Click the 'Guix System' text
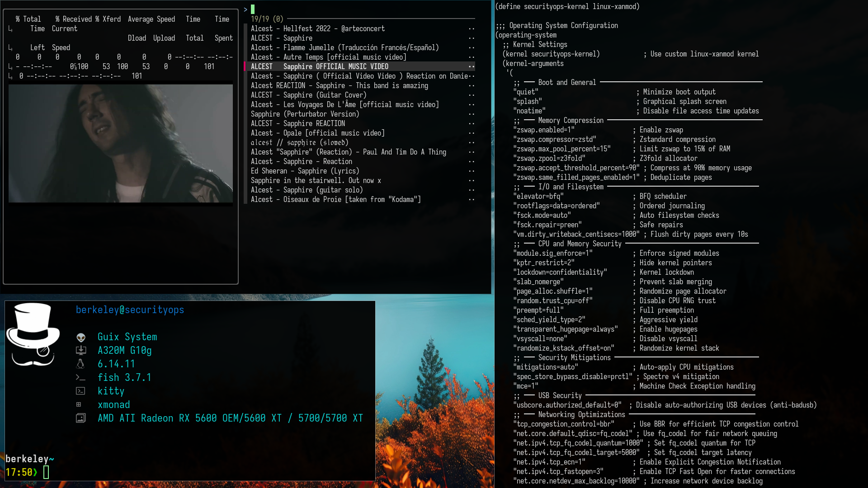The image size is (868, 488). (127, 337)
